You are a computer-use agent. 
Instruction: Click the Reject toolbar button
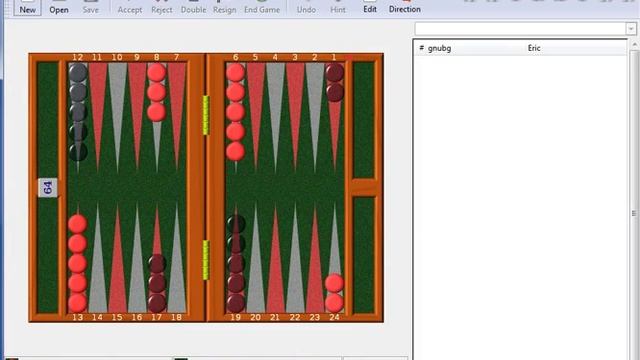pos(162,8)
